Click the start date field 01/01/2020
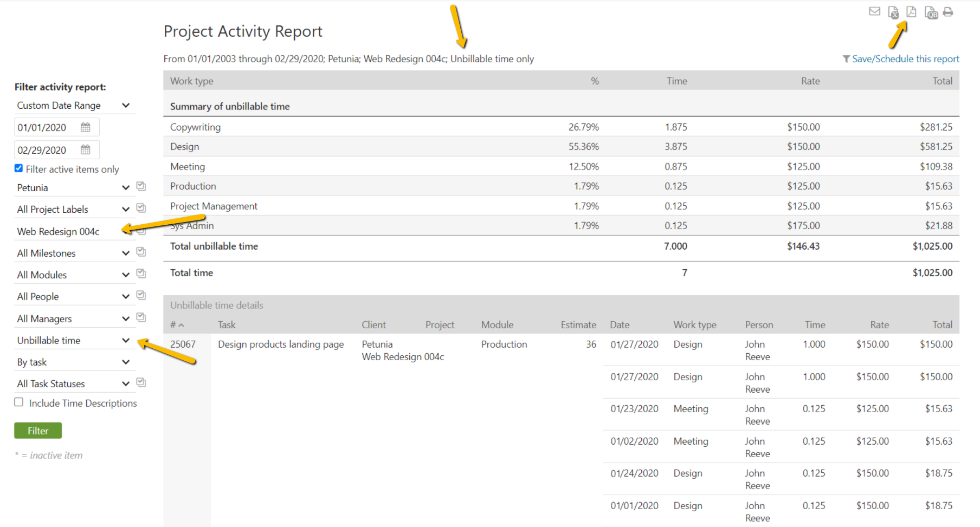Viewport: 980px width, 527px height. point(46,128)
